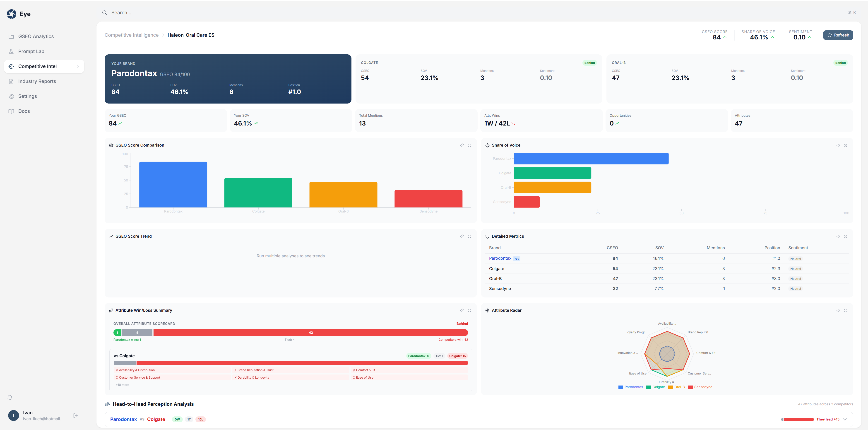Click the Eye app logo
The image size is (868, 430).
click(12, 14)
